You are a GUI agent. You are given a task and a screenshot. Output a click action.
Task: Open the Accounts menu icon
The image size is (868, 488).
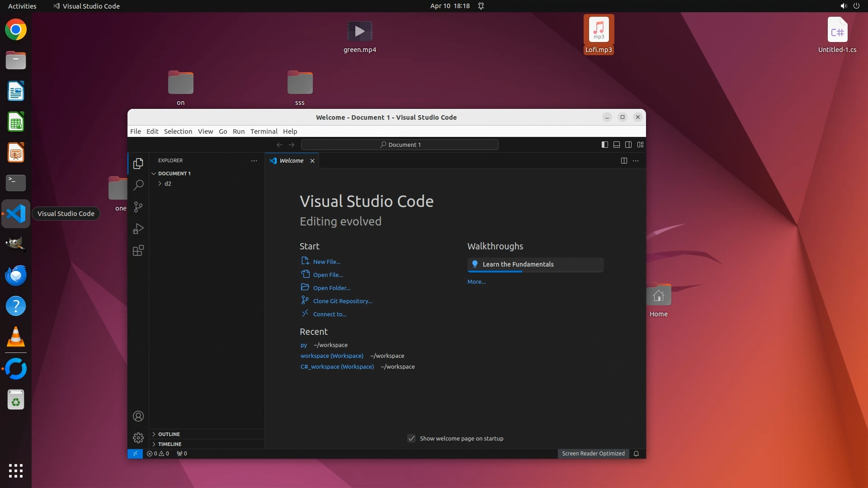[138, 416]
